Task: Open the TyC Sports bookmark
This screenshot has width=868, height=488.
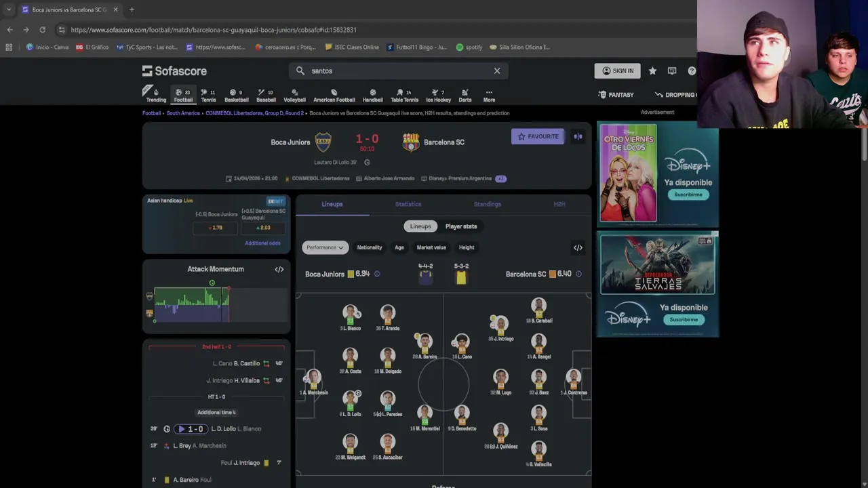Action: [146, 47]
